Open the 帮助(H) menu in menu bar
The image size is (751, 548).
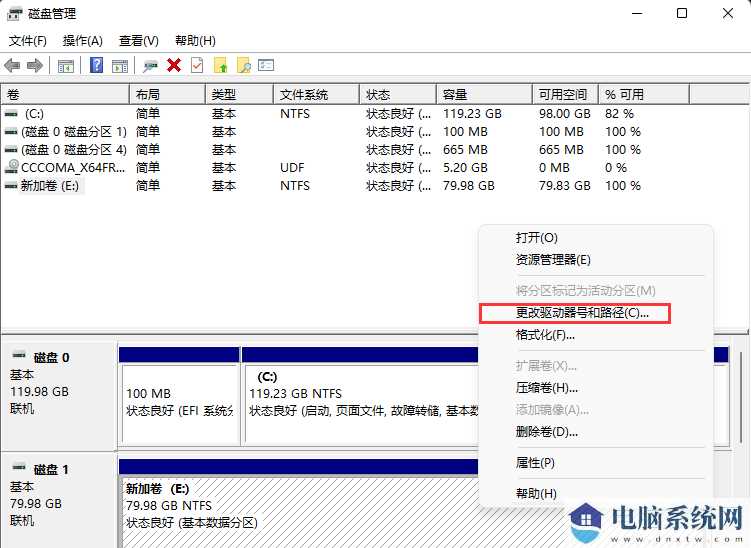[x=195, y=41]
